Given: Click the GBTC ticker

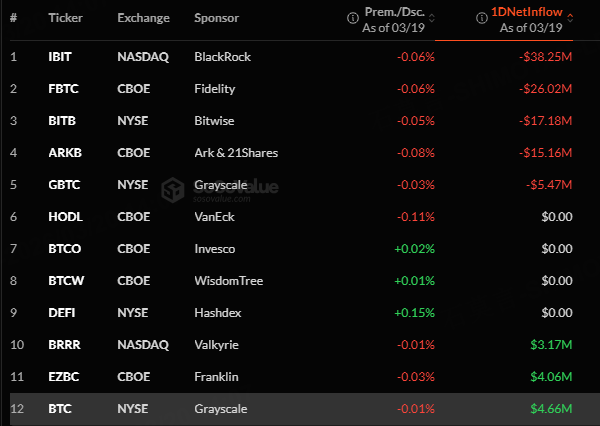Looking at the screenshot, I should 62,185.
